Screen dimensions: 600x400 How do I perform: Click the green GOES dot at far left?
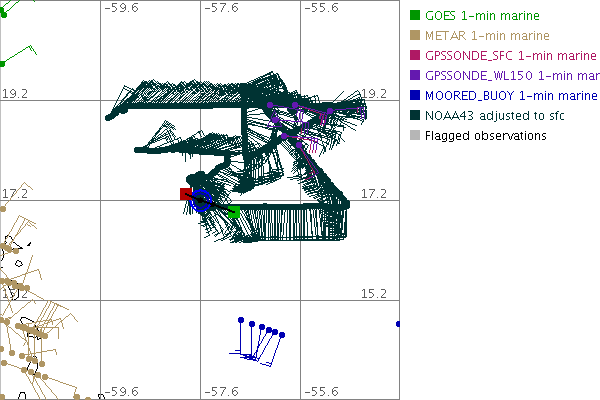click(2, 63)
